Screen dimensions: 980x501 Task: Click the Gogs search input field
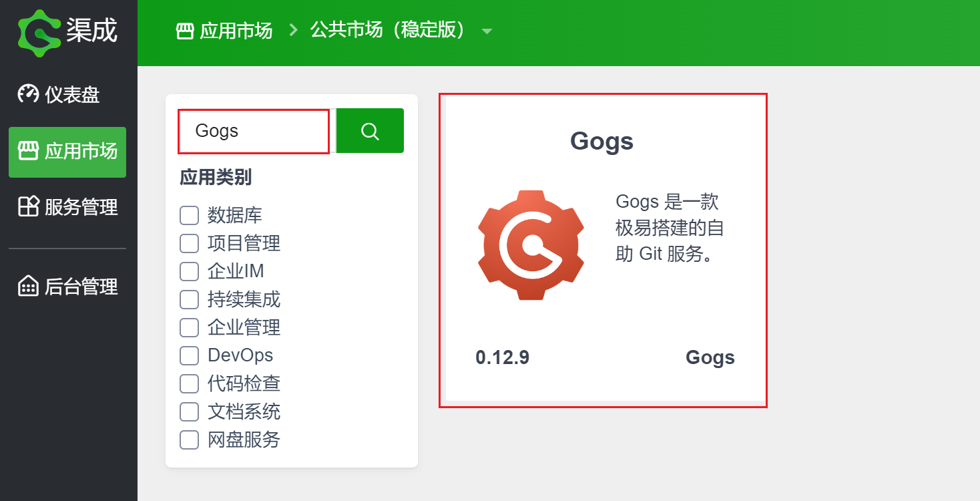coord(254,131)
